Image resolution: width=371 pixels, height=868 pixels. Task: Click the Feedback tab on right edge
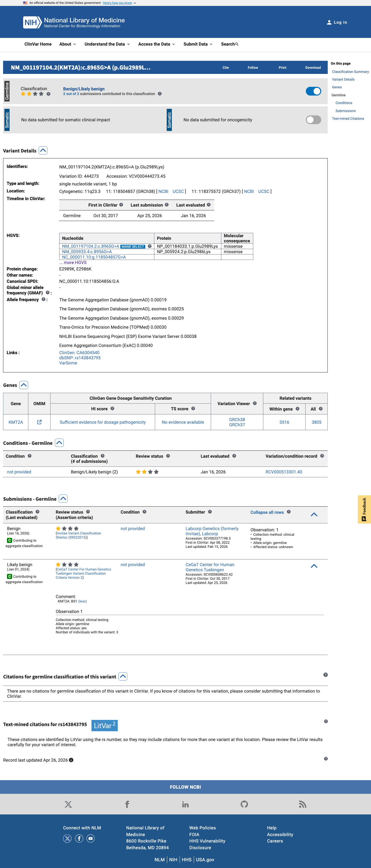(x=364, y=509)
